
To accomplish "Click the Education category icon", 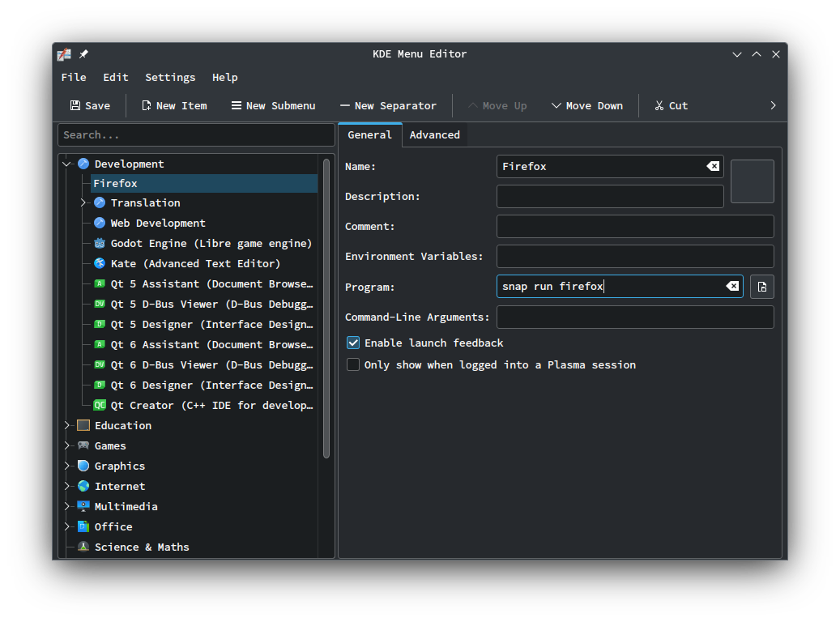I will [83, 425].
